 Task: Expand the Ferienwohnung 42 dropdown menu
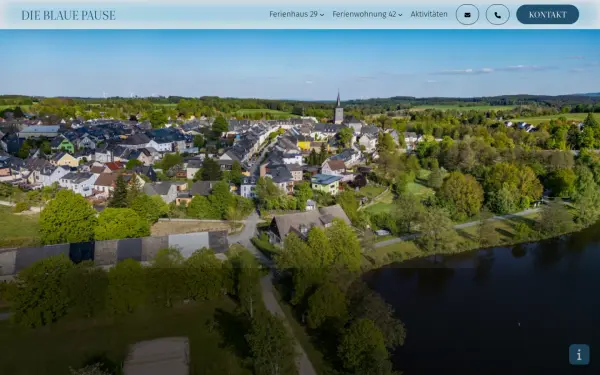(367, 14)
